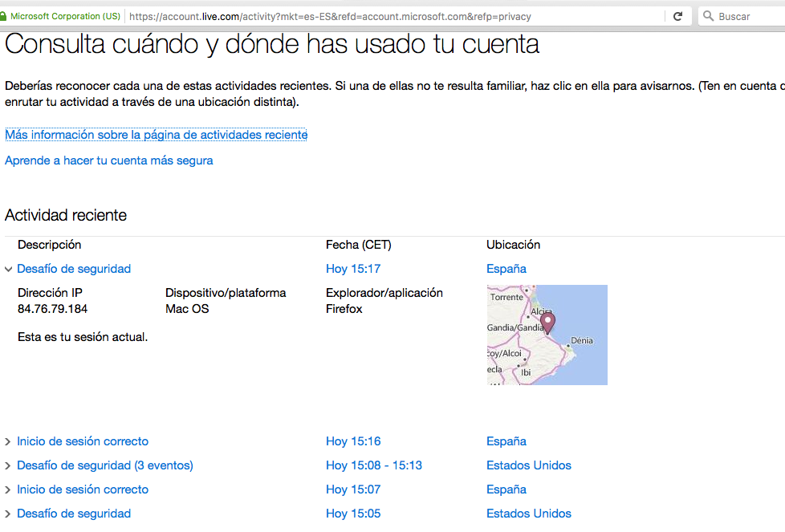Open 'Más información sobre la página de actividades reciente'
Viewport: 785px width, 532px height.
pos(157,135)
